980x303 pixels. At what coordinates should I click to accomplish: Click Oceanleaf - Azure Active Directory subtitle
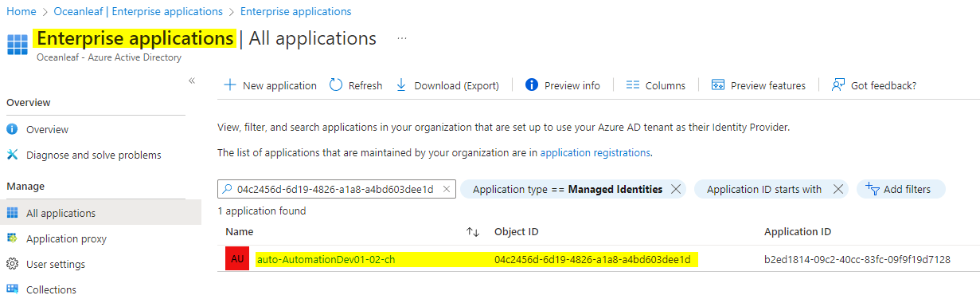click(x=109, y=57)
